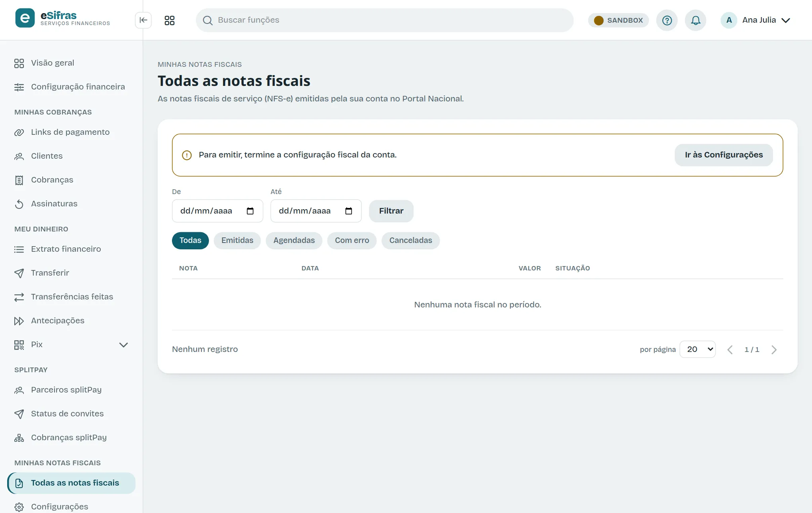Viewport: 812px width, 513px height.
Task: Open the Até date calendar picker
Action: 349,211
